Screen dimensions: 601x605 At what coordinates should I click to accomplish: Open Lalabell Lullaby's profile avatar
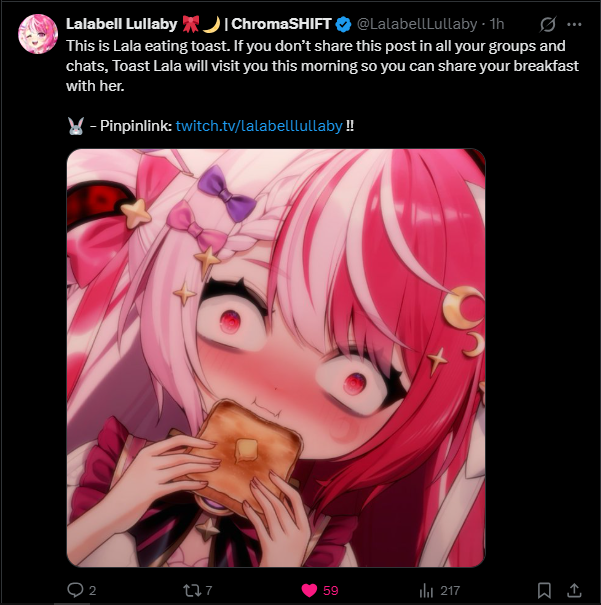[x=38, y=34]
